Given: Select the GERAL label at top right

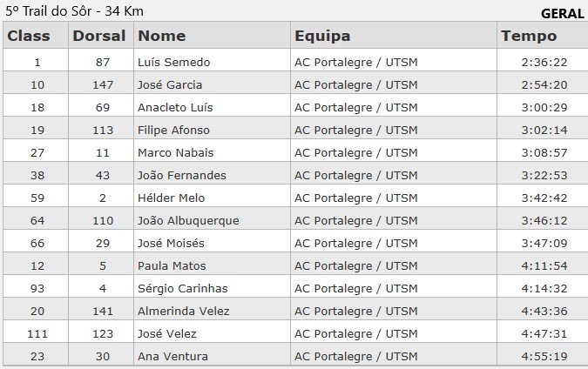Looking at the screenshot, I should (x=563, y=13).
